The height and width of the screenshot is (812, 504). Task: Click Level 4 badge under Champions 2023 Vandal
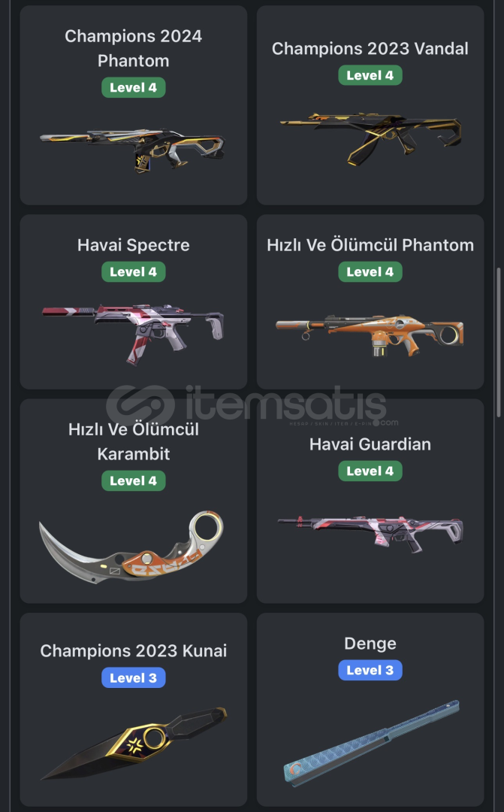pyautogui.click(x=370, y=75)
